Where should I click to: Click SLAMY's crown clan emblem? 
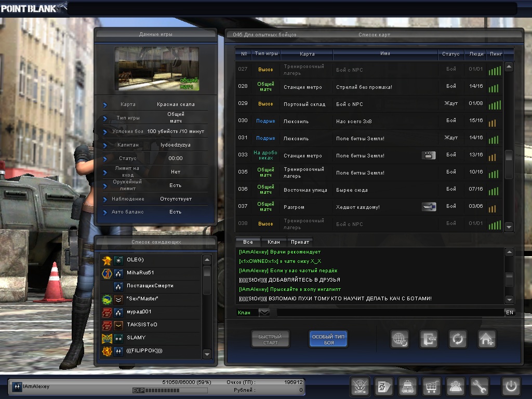point(107,338)
